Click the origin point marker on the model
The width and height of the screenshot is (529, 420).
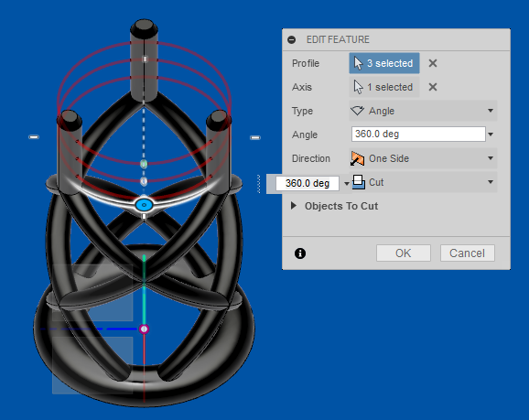[x=144, y=328]
